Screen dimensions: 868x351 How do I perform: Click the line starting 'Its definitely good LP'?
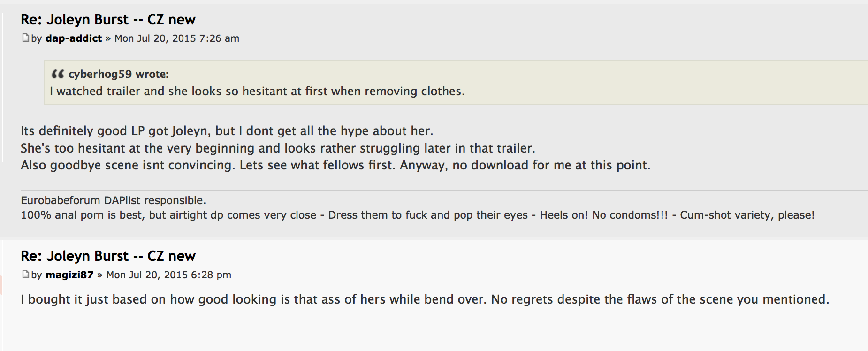click(x=227, y=131)
